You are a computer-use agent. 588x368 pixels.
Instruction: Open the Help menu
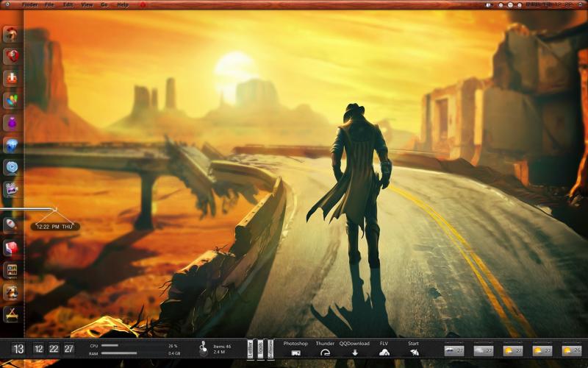tap(122, 5)
